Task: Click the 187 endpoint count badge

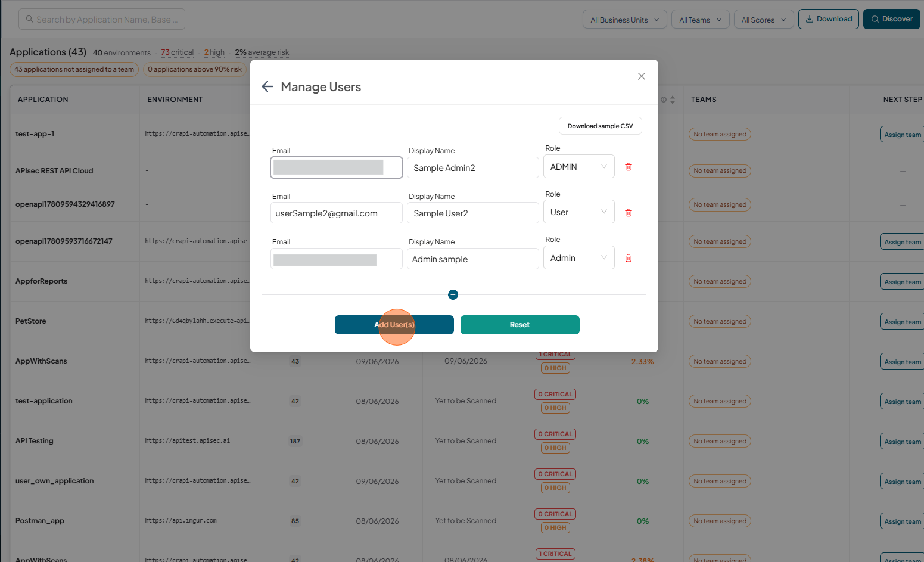Action: 295,441
